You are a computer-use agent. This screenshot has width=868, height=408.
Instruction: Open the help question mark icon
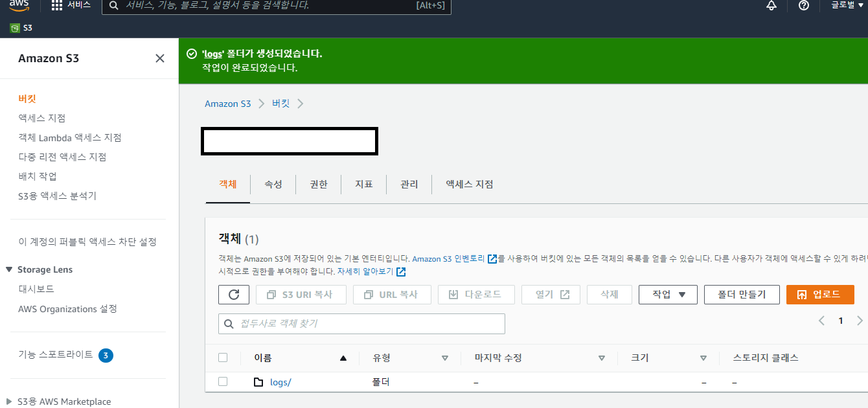(x=804, y=5)
